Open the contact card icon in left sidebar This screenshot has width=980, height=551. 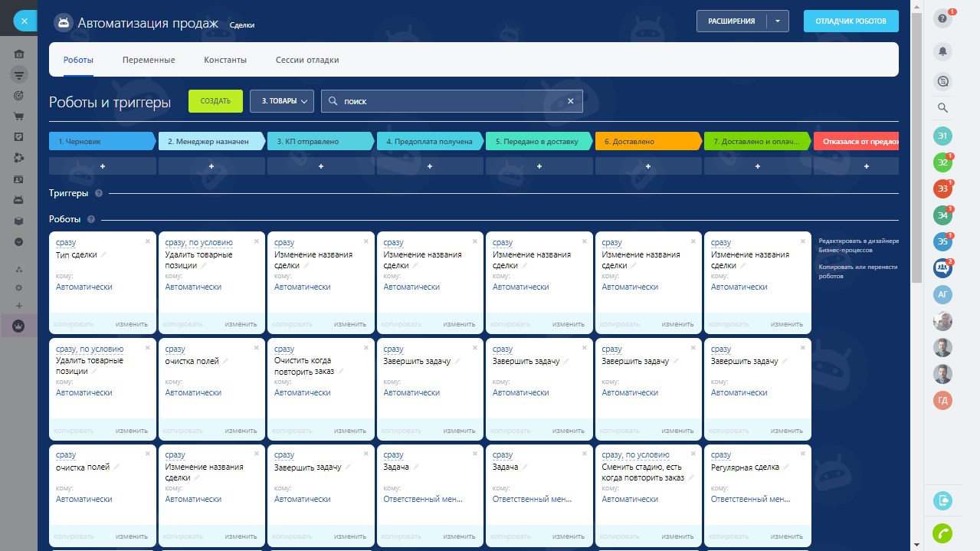(19, 179)
